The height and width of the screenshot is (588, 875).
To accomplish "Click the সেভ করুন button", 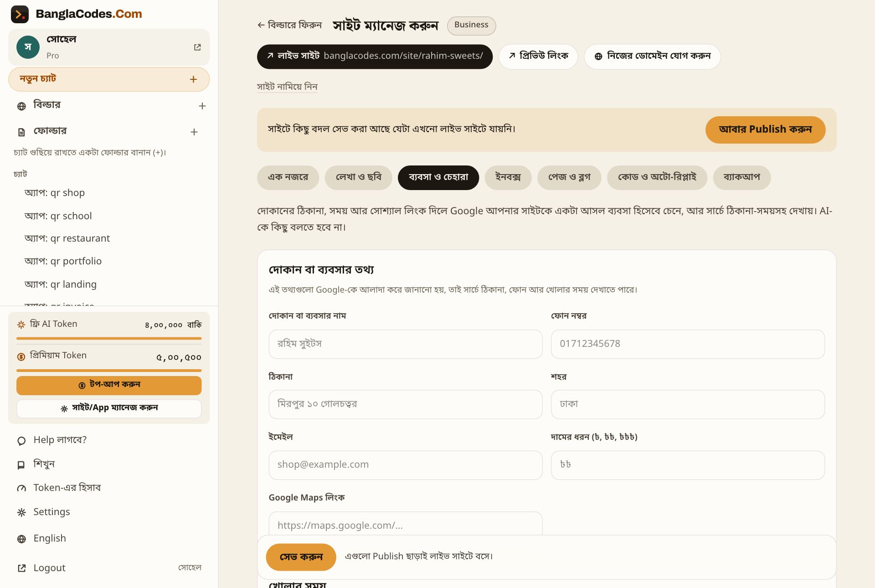I will pos(301,557).
